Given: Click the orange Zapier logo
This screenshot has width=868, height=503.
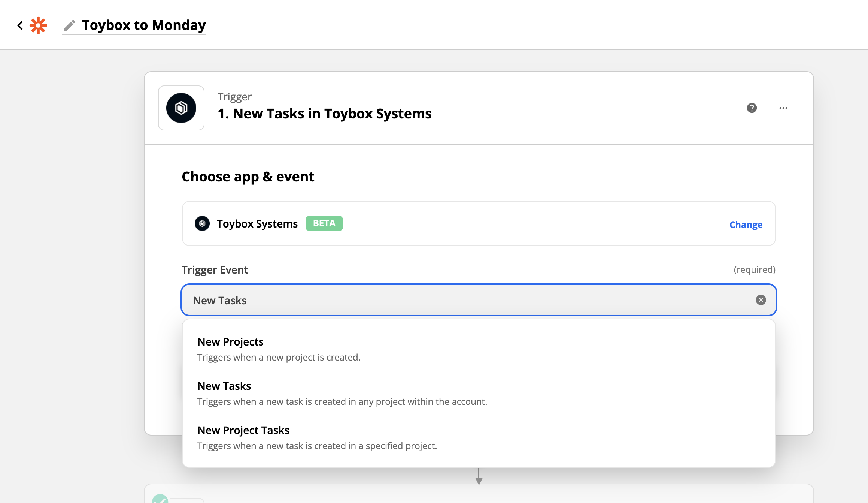Looking at the screenshot, I should tap(38, 25).
